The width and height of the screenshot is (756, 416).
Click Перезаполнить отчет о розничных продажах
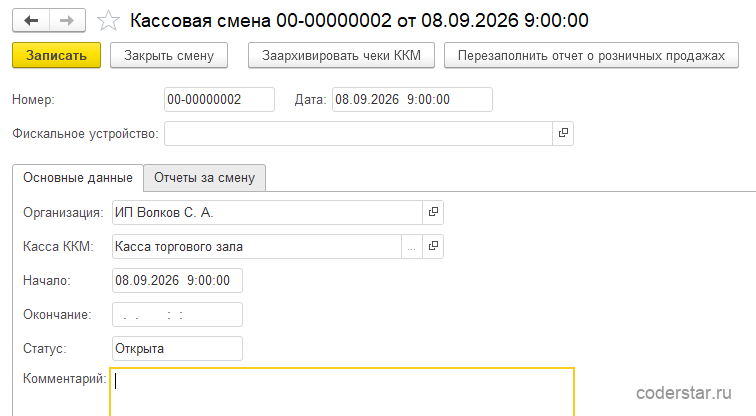pyautogui.click(x=591, y=55)
